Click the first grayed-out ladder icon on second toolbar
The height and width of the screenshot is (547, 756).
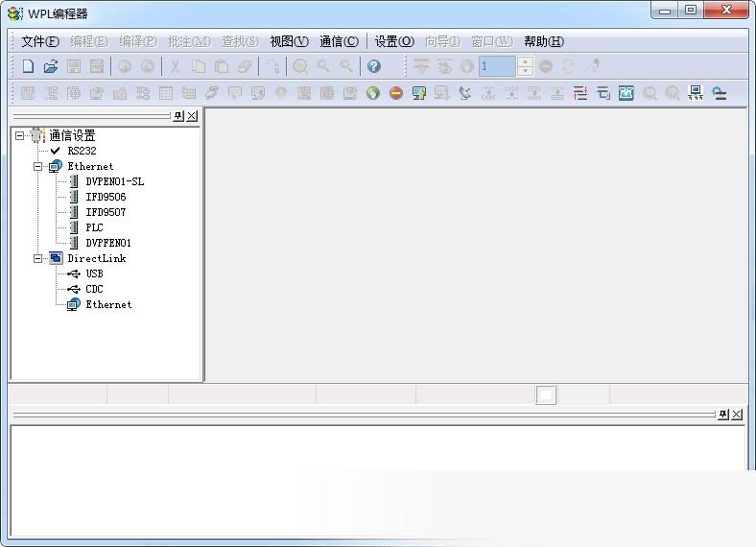[28, 93]
